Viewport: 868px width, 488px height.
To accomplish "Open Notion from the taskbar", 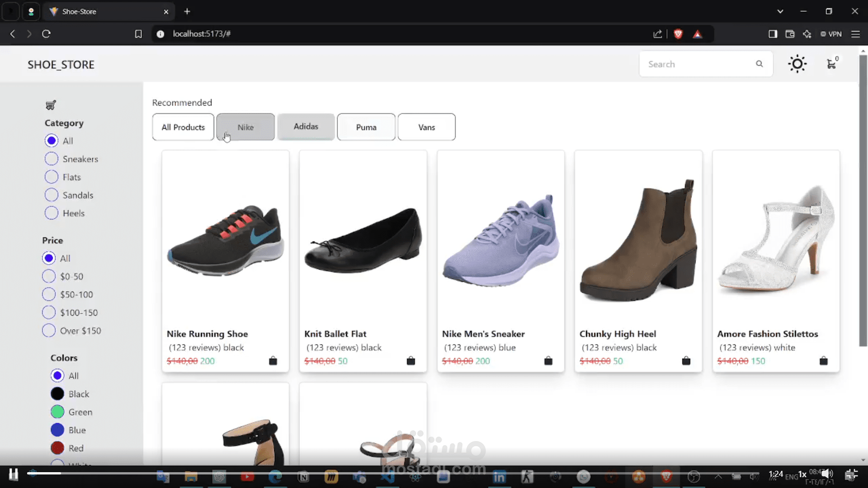I will coord(303,477).
